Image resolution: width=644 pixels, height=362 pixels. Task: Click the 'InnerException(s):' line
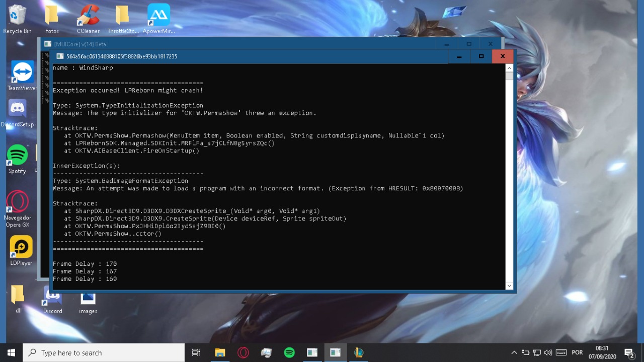pos(87,166)
